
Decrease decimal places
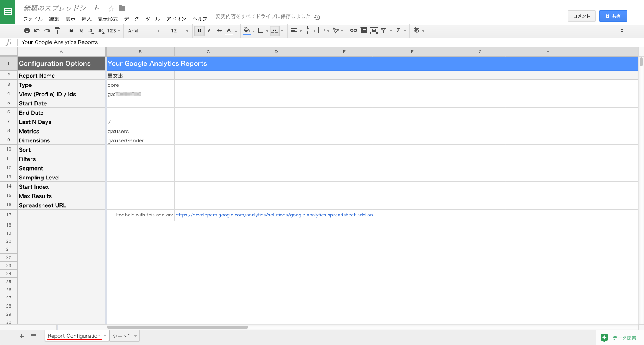coord(91,30)
